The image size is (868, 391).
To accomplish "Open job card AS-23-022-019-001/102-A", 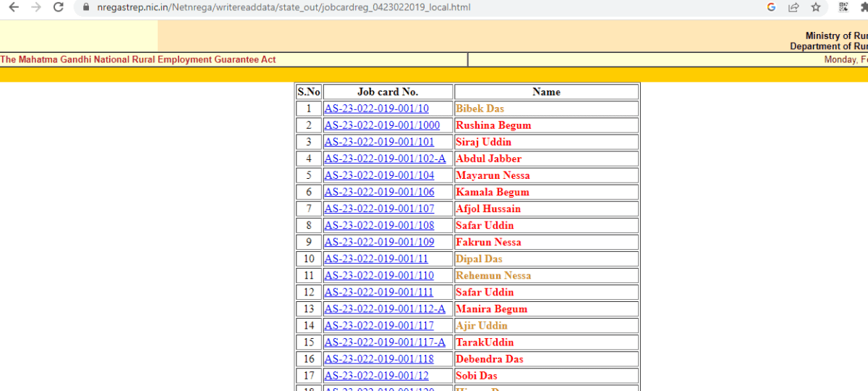I will (385, 159).
